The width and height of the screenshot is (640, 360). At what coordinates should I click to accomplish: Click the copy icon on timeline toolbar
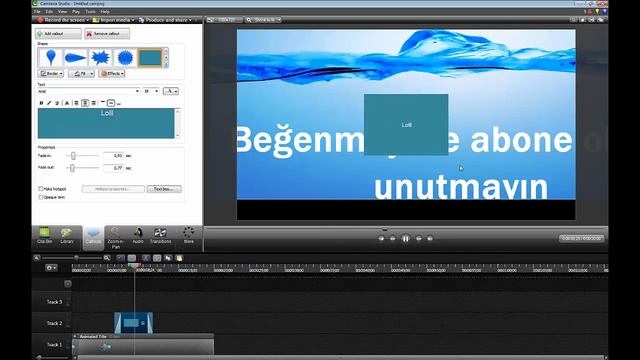tap(168, 258)
